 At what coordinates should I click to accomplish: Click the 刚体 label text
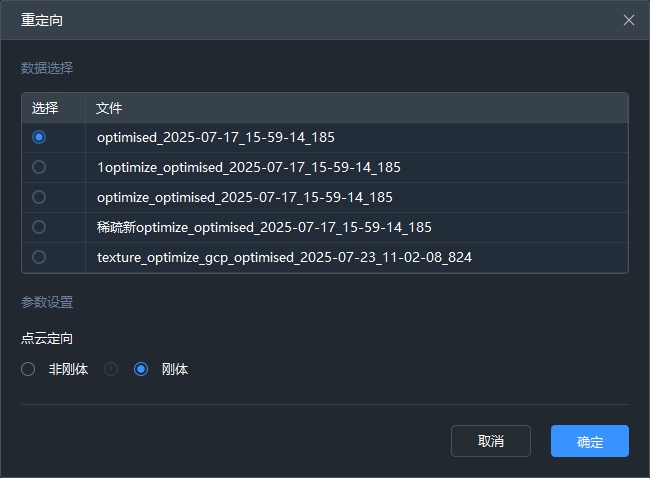pyautogui.click(x=175, y=369)
